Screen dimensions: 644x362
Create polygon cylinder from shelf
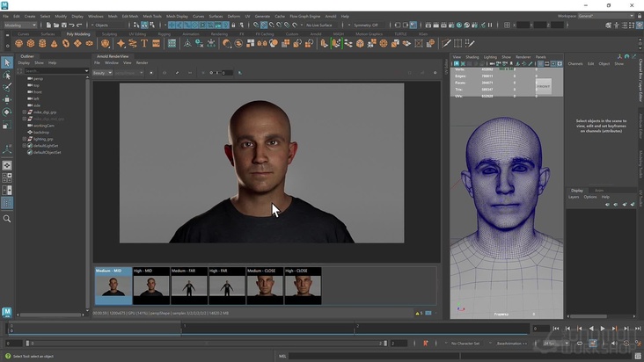42,43
